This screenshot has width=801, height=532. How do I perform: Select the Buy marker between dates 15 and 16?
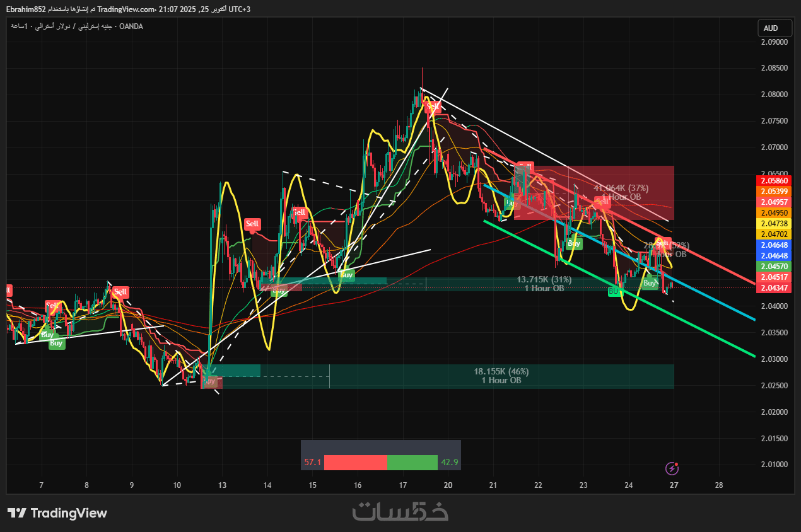click(x=346, y=274)
